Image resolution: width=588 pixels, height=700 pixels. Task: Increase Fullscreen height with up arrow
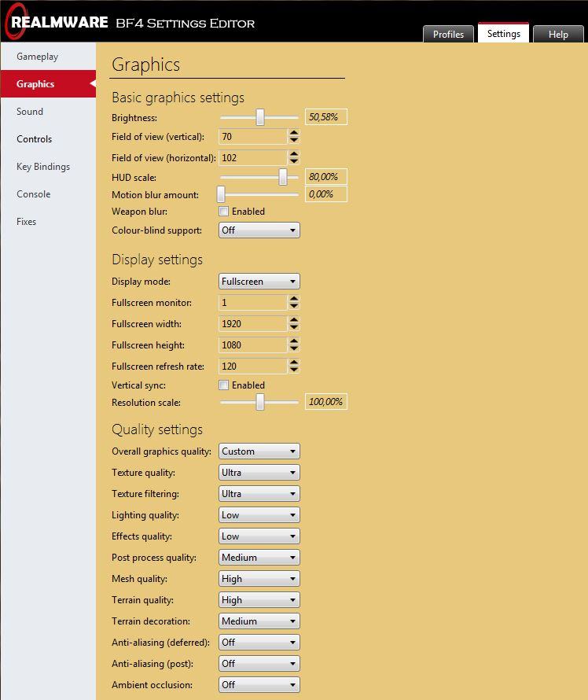pos(293,341)
